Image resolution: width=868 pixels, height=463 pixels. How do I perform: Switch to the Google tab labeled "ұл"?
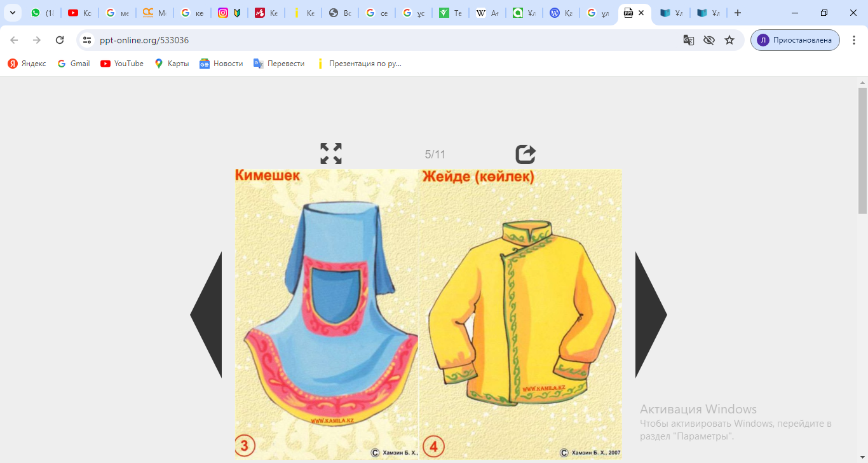click(x=598, y=13)
